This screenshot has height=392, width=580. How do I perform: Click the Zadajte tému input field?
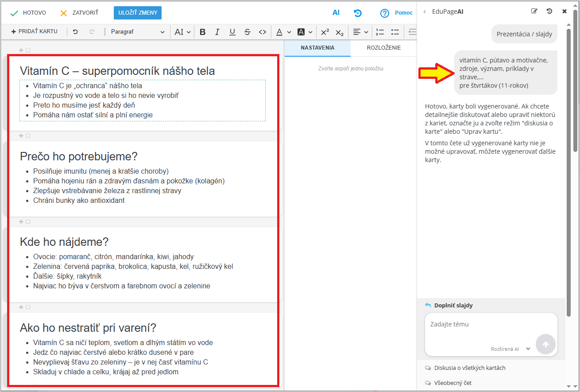click(478, 328)
